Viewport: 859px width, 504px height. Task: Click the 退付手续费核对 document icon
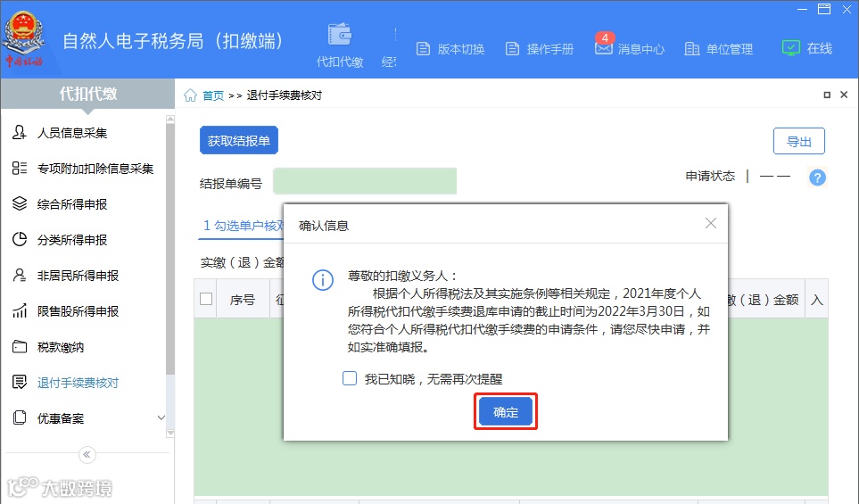[x=19, y=382]
